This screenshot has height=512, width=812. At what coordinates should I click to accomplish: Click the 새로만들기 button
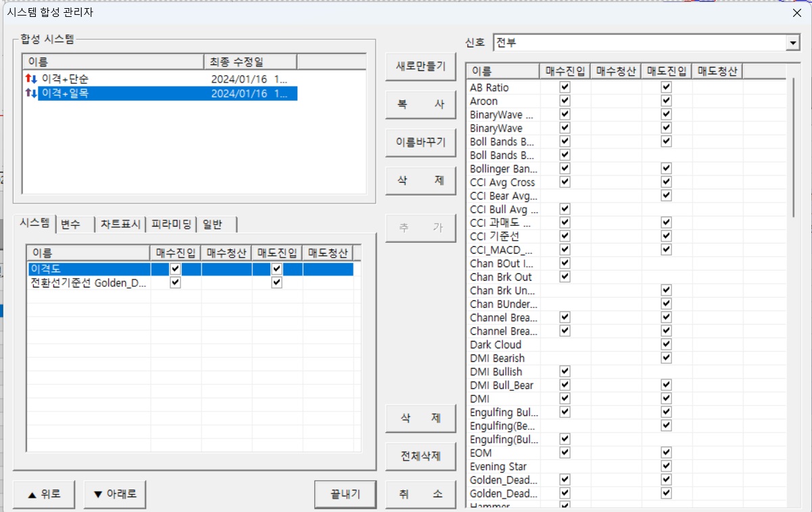pos(421,67)
